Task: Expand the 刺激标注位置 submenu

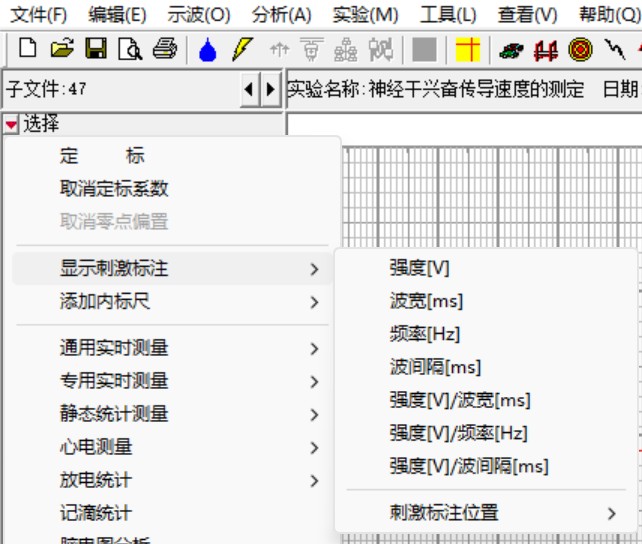Action: [x=486, y=512]
